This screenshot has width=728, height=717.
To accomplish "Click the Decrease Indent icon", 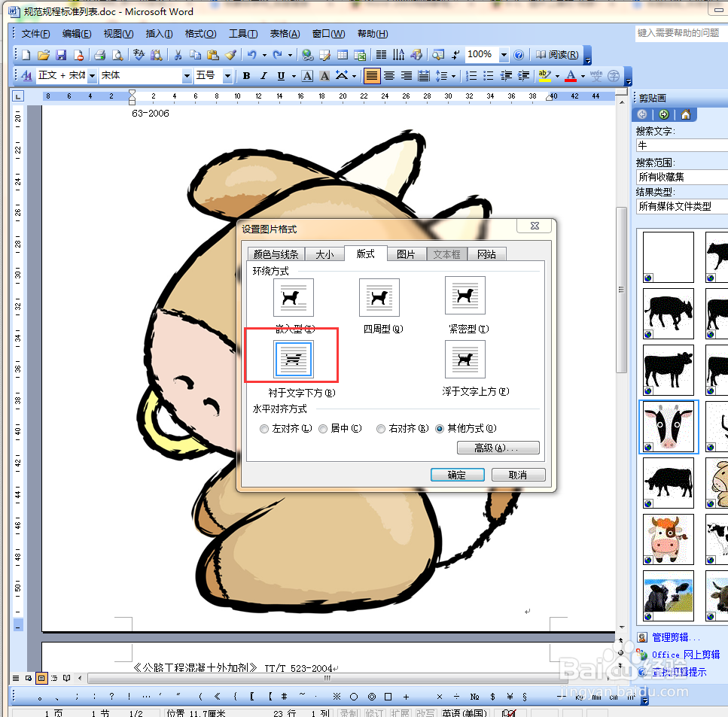I will point(506,76).
